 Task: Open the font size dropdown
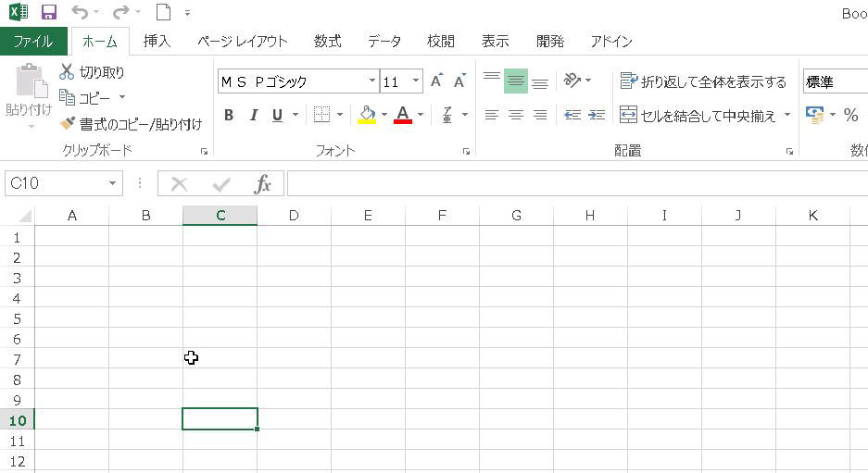416,81
